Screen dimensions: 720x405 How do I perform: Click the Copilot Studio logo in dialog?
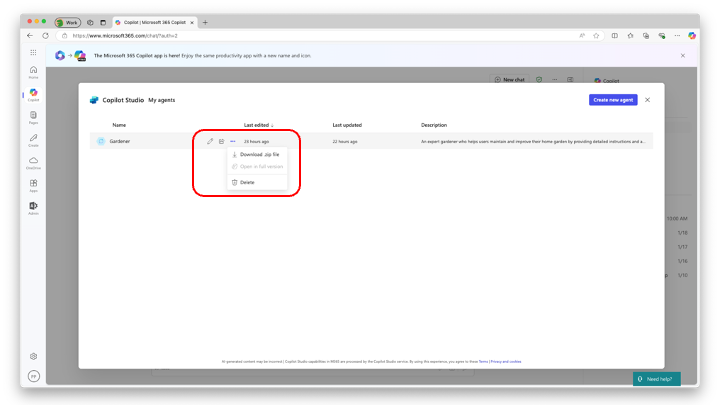pos(94,100)
